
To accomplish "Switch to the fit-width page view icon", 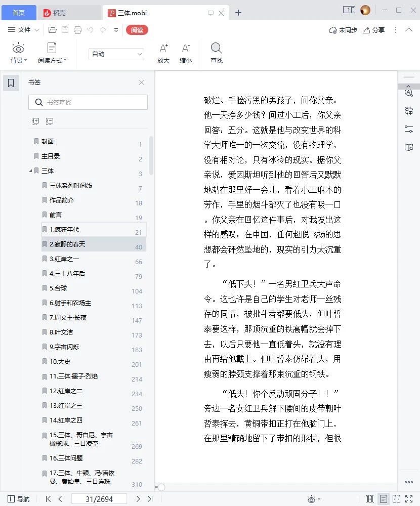I will pos(370,499).
